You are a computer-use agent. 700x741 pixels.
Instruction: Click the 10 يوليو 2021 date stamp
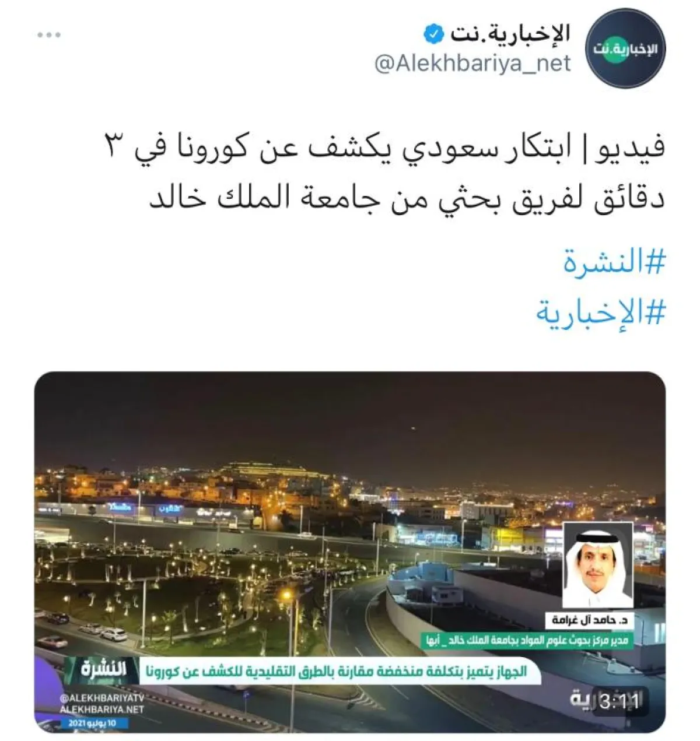coord(87,724)
